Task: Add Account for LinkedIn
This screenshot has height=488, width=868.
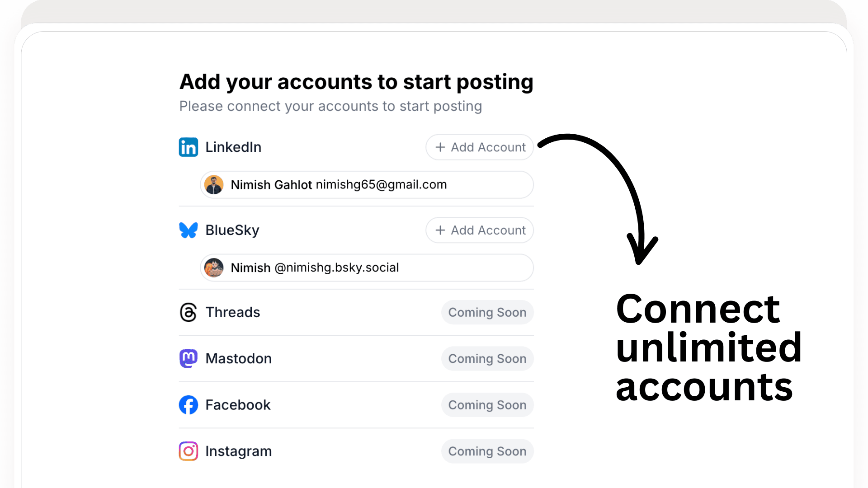Action: click(x=480, y=147)
